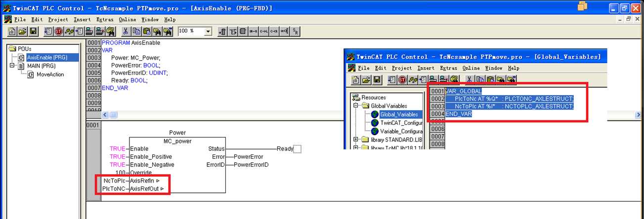Click the Open project icon in the AxisEnable window toolbar
Screen dimensions: 644x219
23,31
